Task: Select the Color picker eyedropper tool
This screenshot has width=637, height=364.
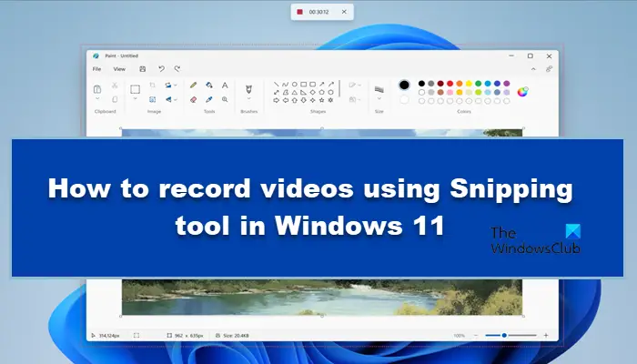Action: coord(209,99)
